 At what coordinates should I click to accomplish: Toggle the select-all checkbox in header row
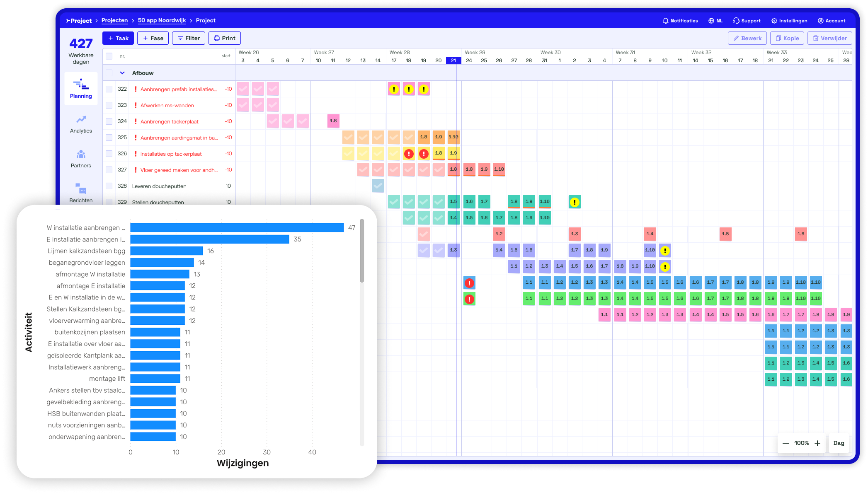click(x=109, y=56)
